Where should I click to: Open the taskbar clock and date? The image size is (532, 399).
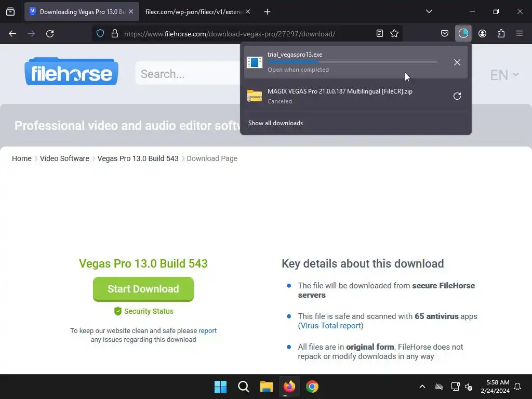[x=495, y=387]
